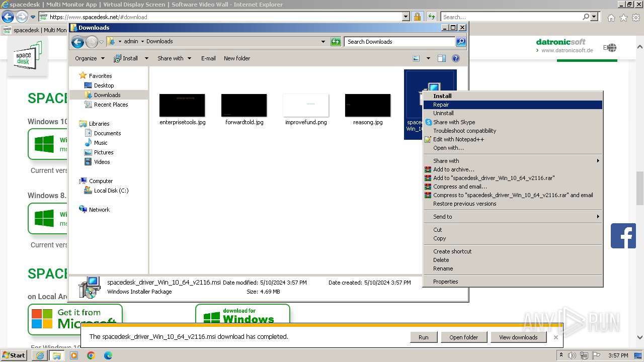Click IE Tools gear icon
The image size is (644, 362).
636,18
